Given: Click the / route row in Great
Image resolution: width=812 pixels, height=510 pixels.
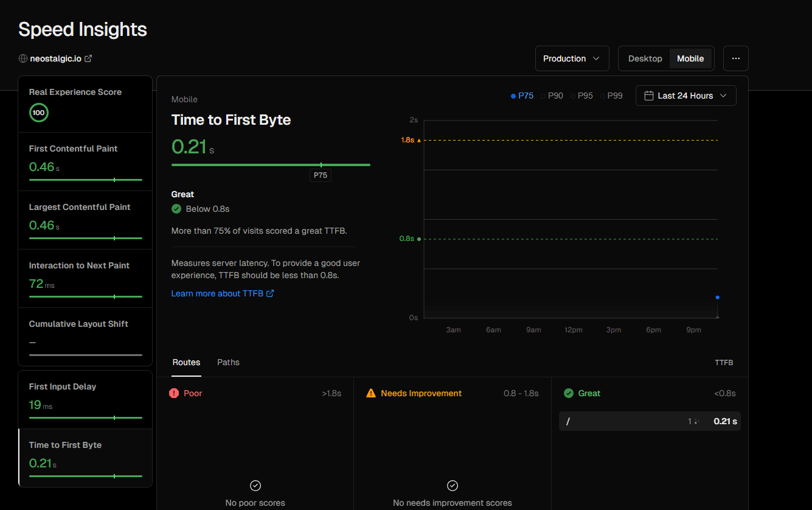Looking at the screenshot, I should click(650, 421).
